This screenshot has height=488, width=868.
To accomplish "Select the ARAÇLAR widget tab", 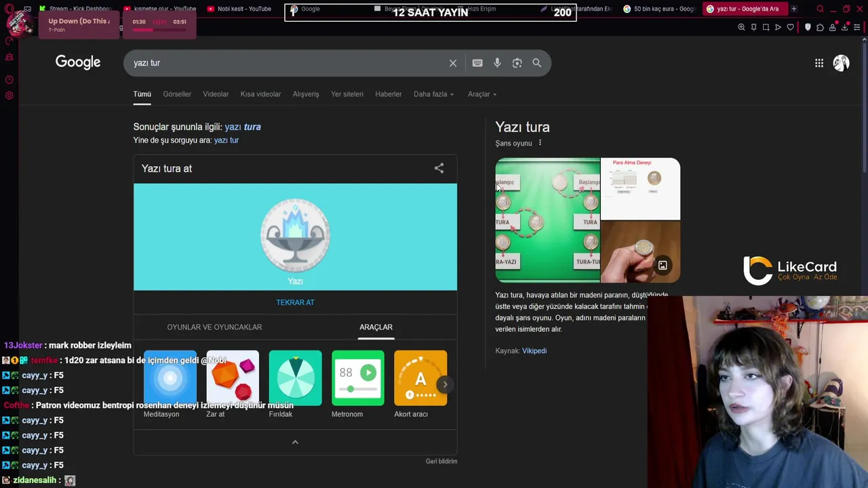I will click(x=376, y=327).
